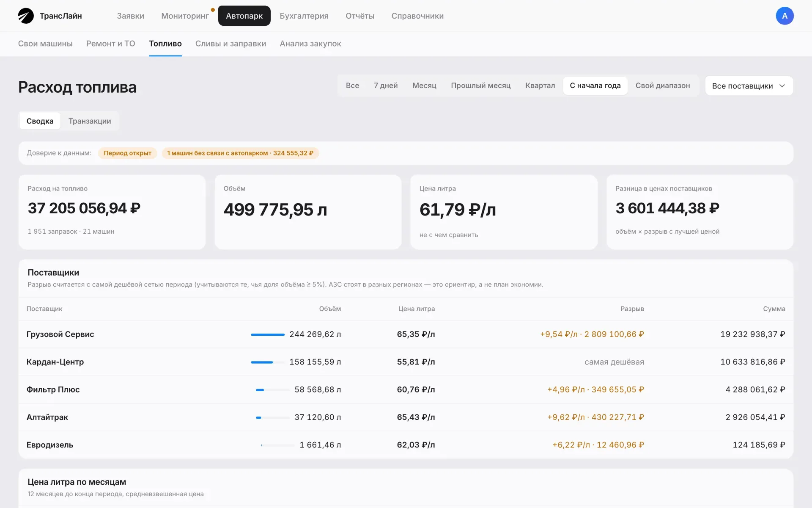Click the самая дешёвая label
812x508 pixels.
point(614,362)
